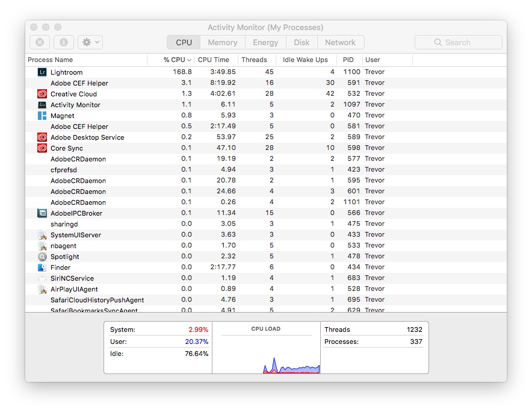
Task: Select the sharingd process row
Action: [x=266, y=224]
